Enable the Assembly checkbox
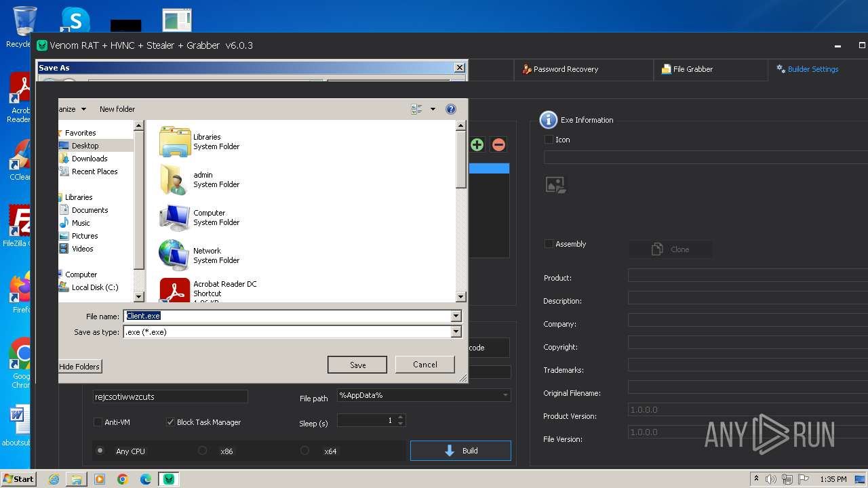 coord(549,244)
